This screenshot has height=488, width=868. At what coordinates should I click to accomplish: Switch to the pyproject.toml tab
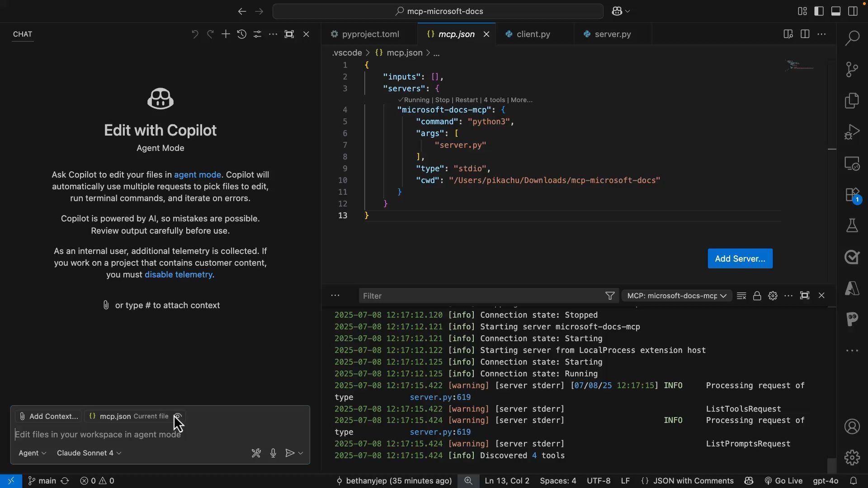[370, 34]
